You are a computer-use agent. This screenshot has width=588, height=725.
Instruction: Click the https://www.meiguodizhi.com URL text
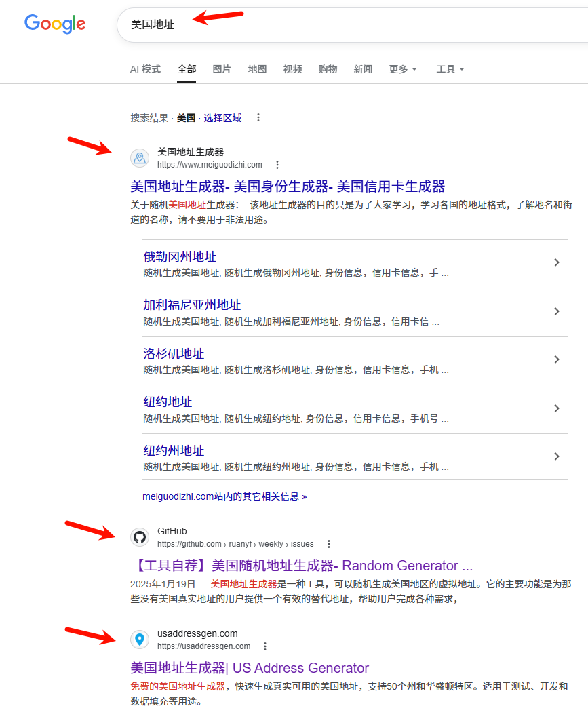click(x=210, y=165)
